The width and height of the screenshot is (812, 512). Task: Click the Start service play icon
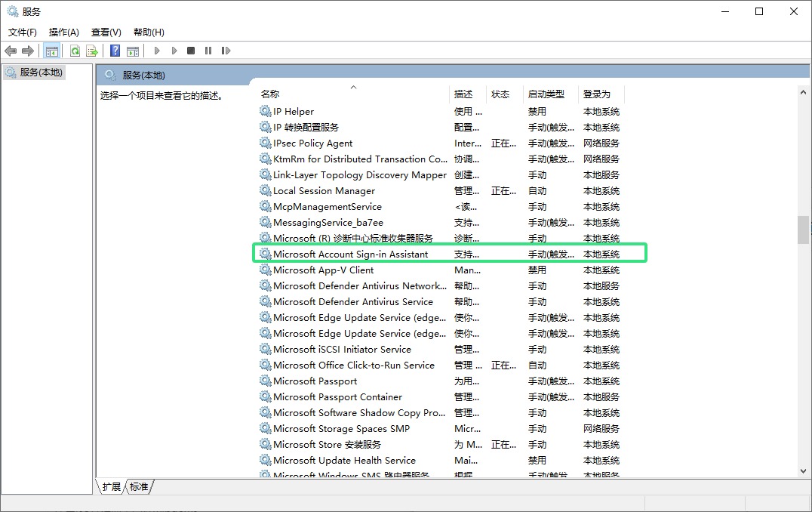(157, 51)
